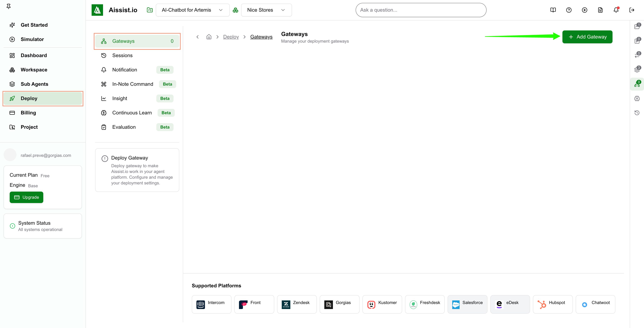
Task: Click the logout icon
Action: coord(632,10)
